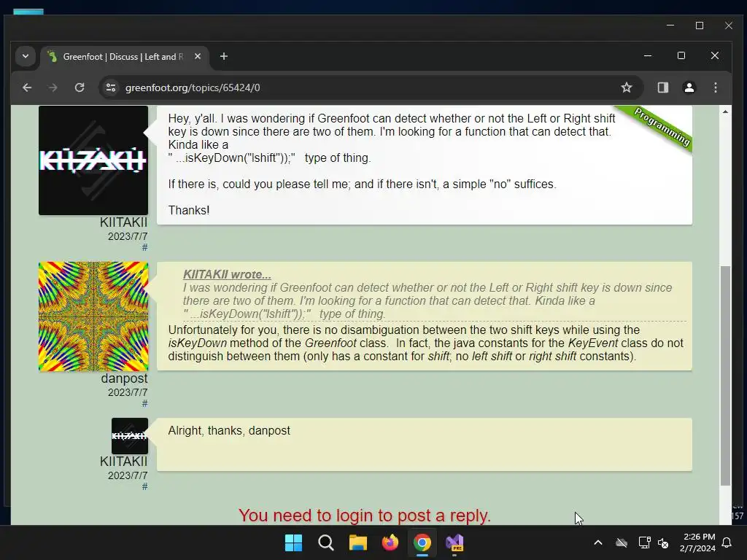Screen dimensions: 747x560
Task: Click the Programming category ribbon
Action: tap(662, 127)
